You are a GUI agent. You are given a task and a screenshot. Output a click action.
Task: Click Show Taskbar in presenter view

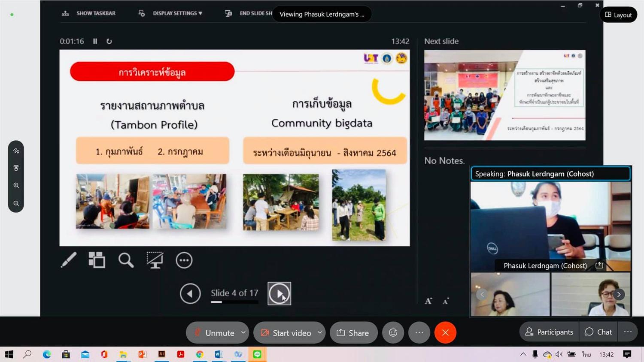point(89,13)
